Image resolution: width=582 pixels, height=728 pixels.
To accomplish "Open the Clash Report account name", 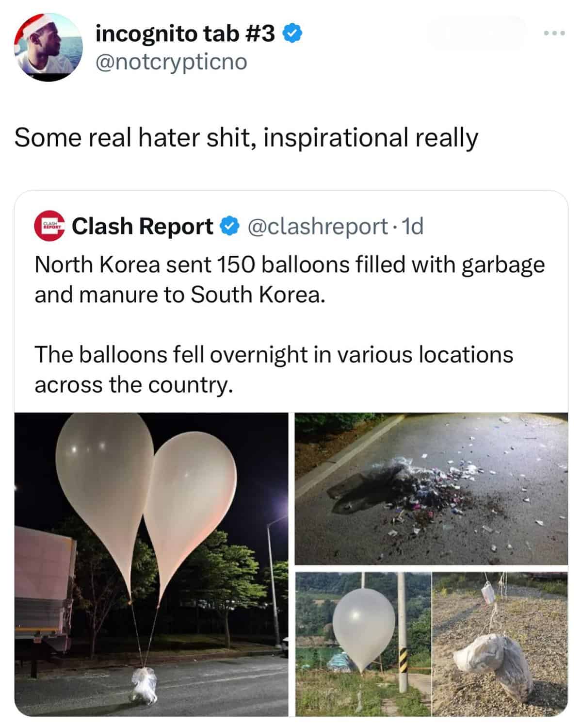I will tap(143, 226).
